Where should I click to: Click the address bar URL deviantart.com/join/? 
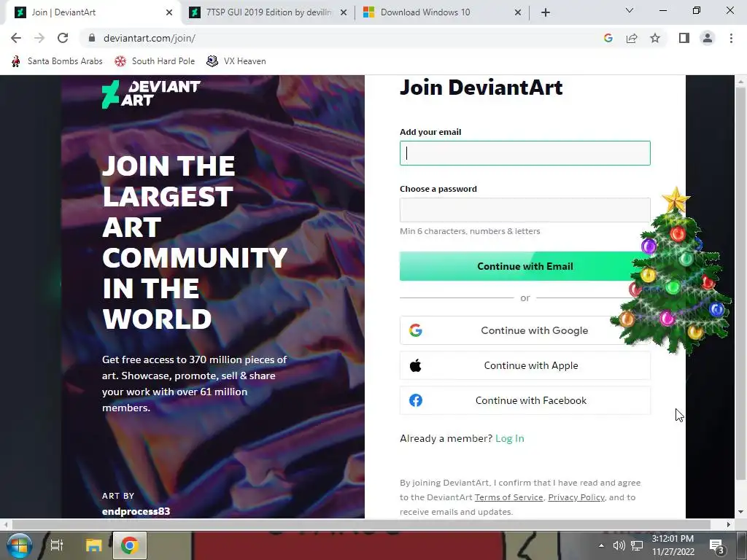[x=149, y=38]
